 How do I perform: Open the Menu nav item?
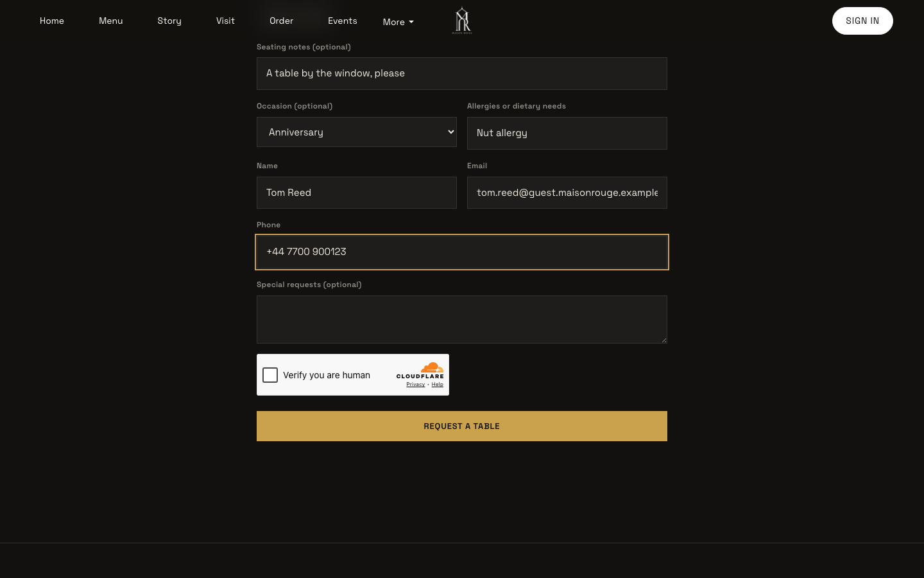111,21
